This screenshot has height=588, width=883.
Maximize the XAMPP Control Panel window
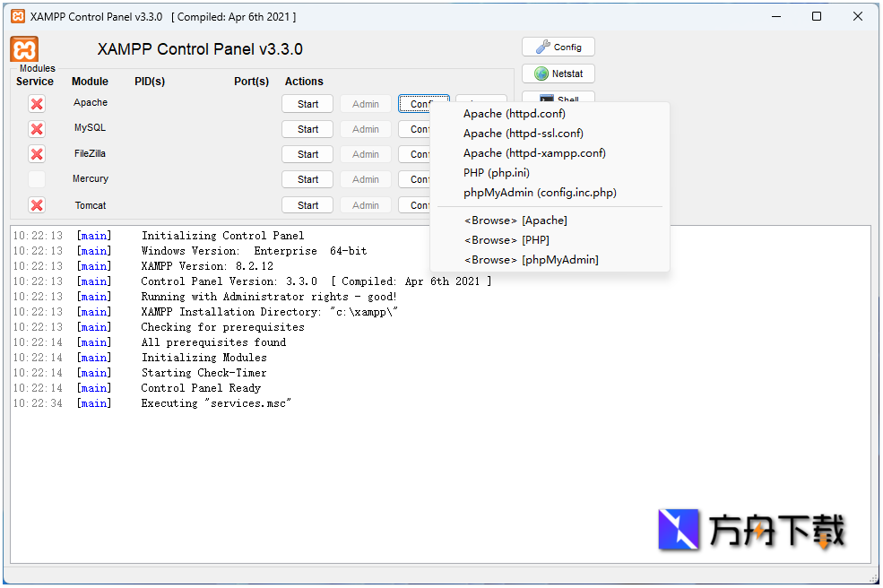(x=817, y=16)
